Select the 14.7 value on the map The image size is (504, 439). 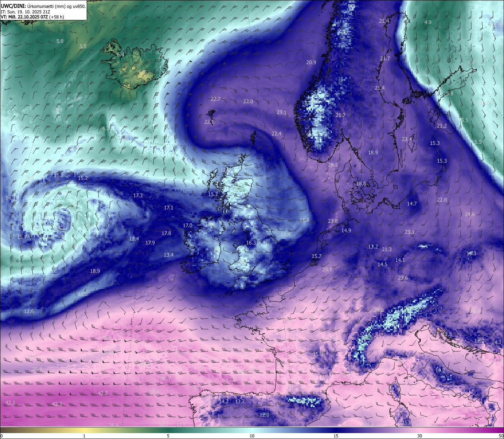[412, 204]
